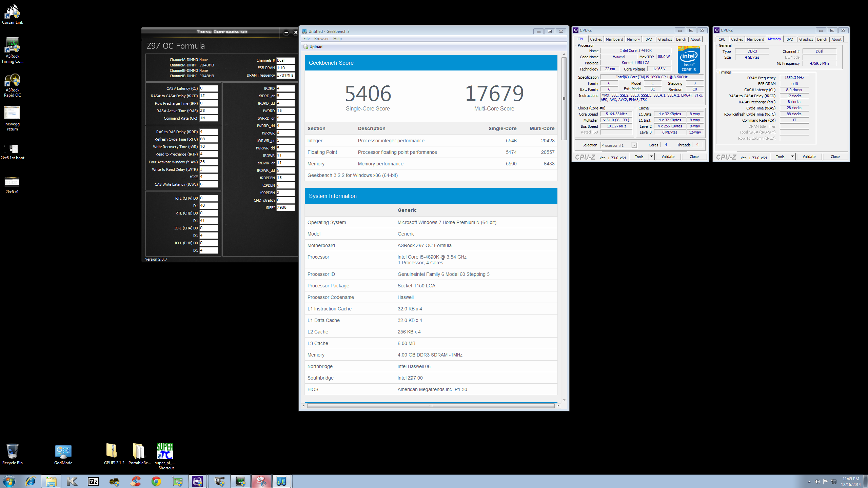Viewport: 868px width, 488px height.
Task: Switch to Caches tab in left CPU-Z
Action: point(596,39)
